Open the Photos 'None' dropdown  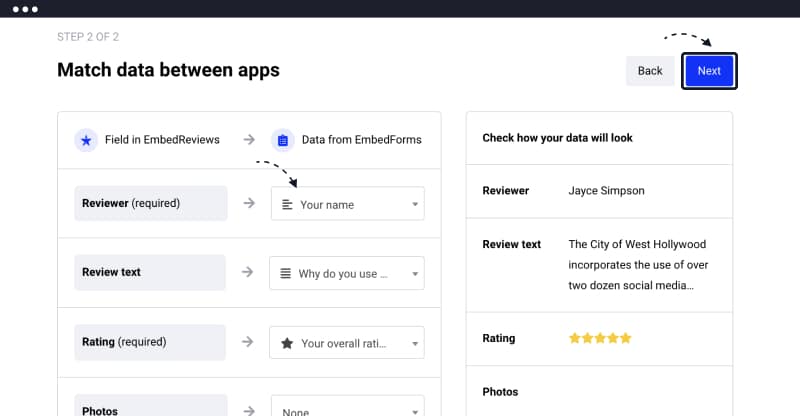(347, 406)
